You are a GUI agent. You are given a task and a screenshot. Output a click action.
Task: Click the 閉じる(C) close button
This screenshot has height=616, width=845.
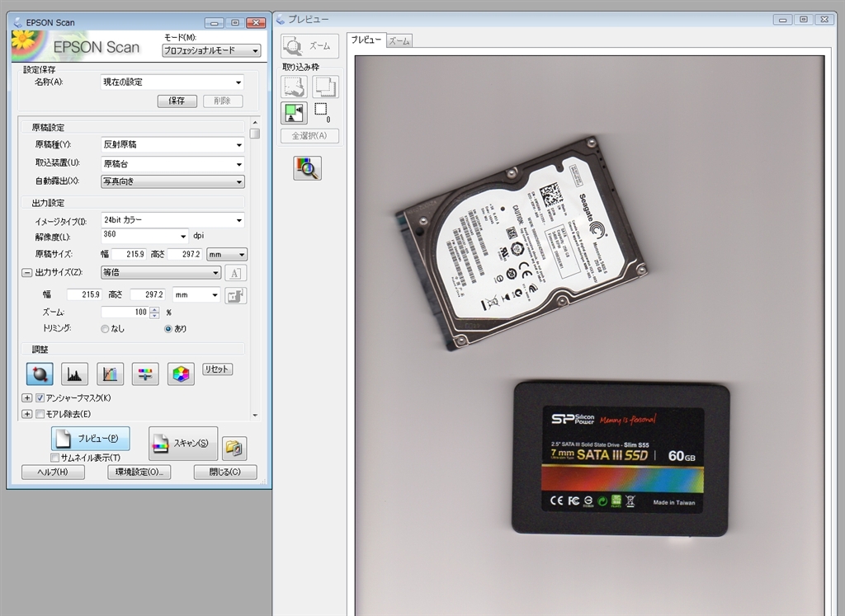tap(225, 473)
